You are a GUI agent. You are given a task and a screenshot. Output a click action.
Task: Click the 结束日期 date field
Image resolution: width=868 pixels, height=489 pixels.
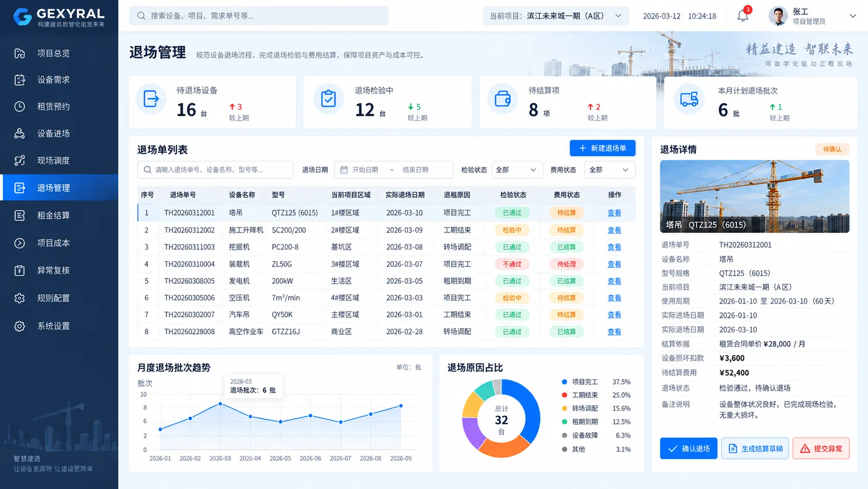pos(415,170)
